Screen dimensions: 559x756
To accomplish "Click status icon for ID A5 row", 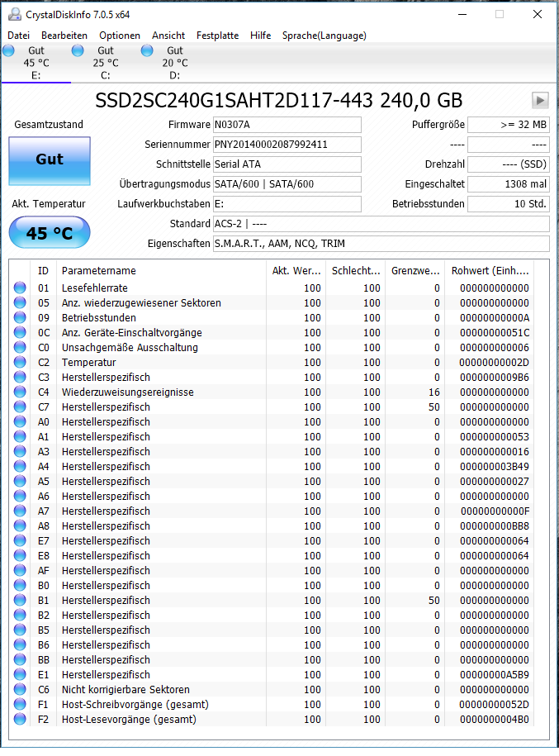I will coord(20,481).
